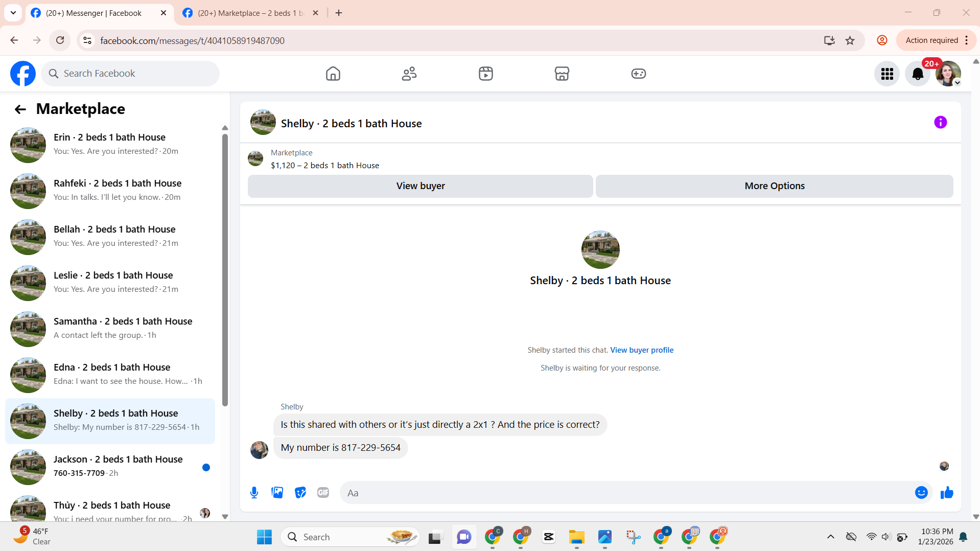Open the Home feed icon

point(333,74)
